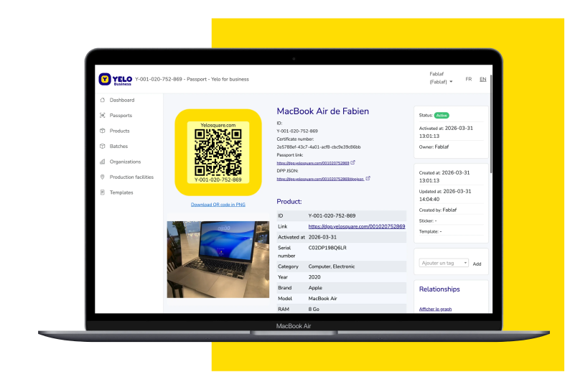Switch language to FR

point(469,79)
